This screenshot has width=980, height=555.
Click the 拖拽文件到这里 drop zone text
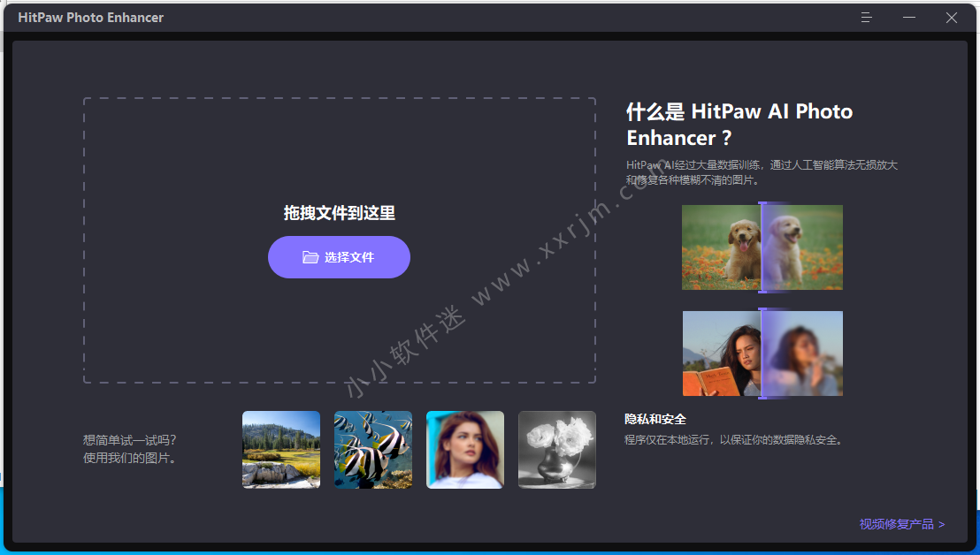point(340,213)
